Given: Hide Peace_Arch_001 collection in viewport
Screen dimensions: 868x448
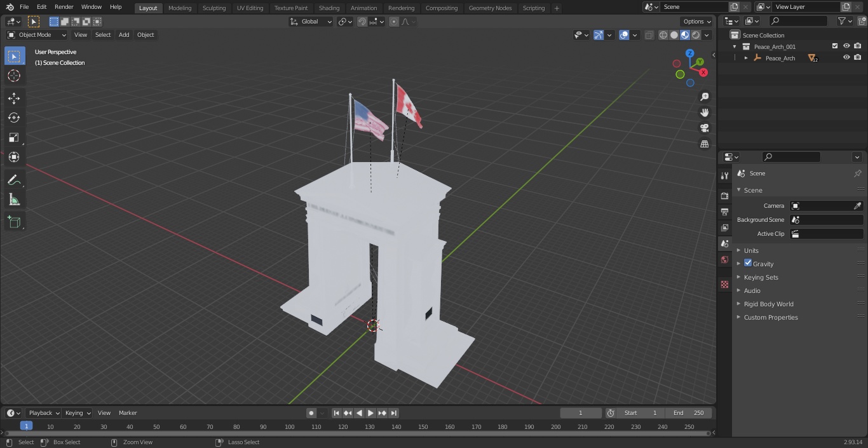Looking at the screenshot, I should [846, 46].
